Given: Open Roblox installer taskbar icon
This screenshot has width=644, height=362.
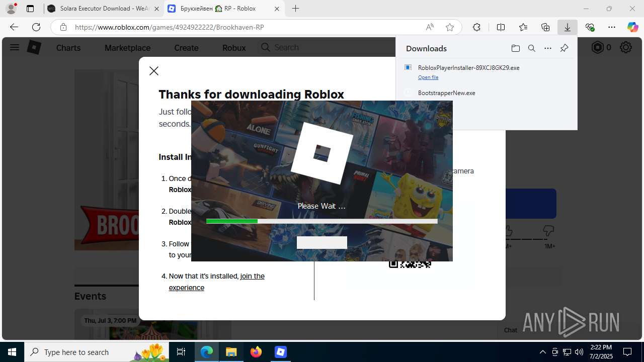Looking at the screenshot, I should coord(281,352).
